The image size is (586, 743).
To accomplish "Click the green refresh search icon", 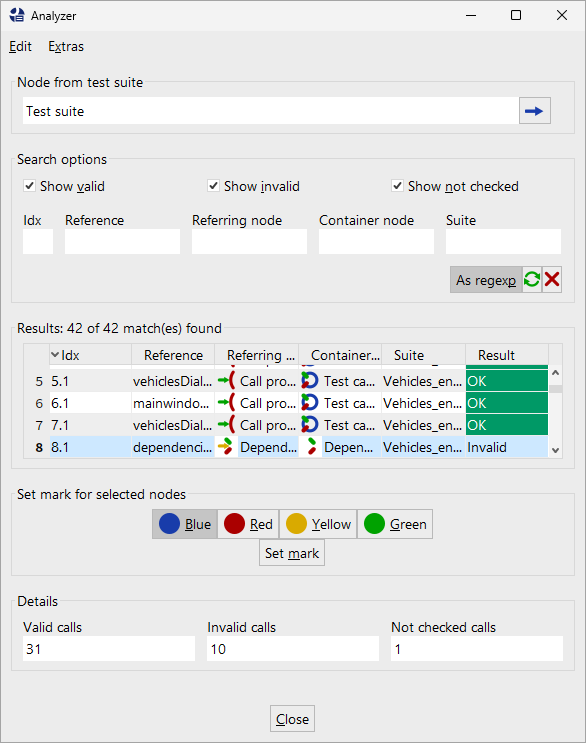I will click(532, 280).
